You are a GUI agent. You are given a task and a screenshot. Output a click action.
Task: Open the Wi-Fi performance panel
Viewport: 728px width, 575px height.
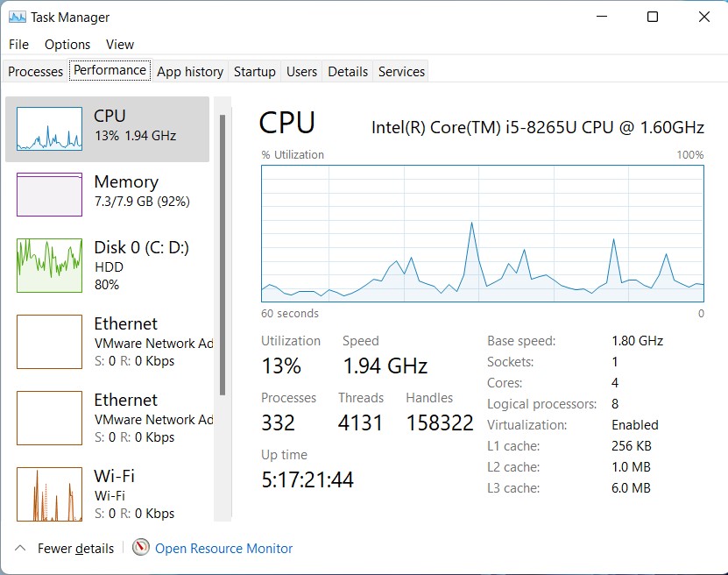105,491
